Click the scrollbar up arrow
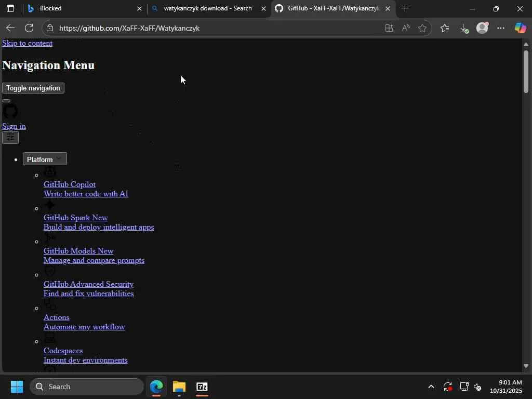This screenshot has height=399, width=532. [x=526, y=45]
